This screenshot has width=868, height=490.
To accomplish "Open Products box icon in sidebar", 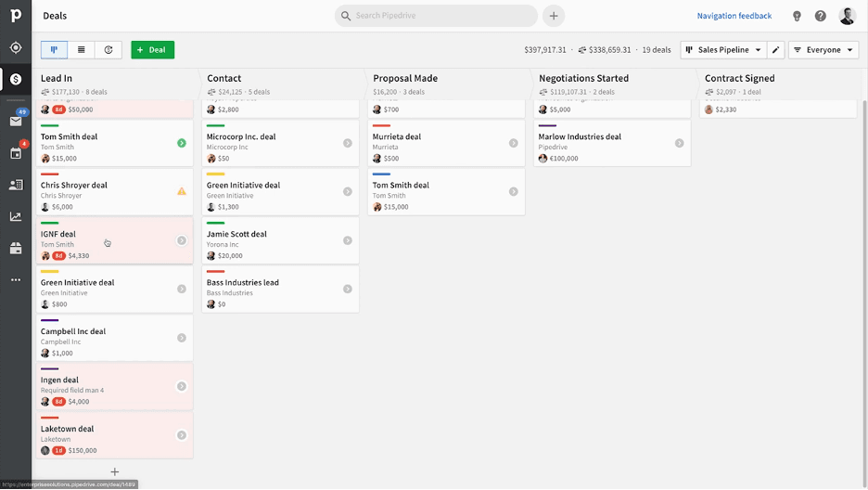I will (x=16, y=248).
